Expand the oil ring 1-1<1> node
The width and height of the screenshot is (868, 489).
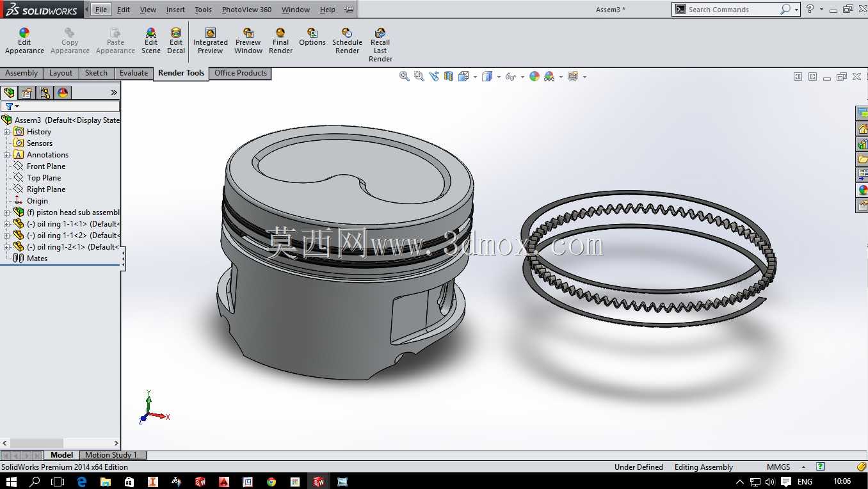pyautogui.click(x=7, y=224)
